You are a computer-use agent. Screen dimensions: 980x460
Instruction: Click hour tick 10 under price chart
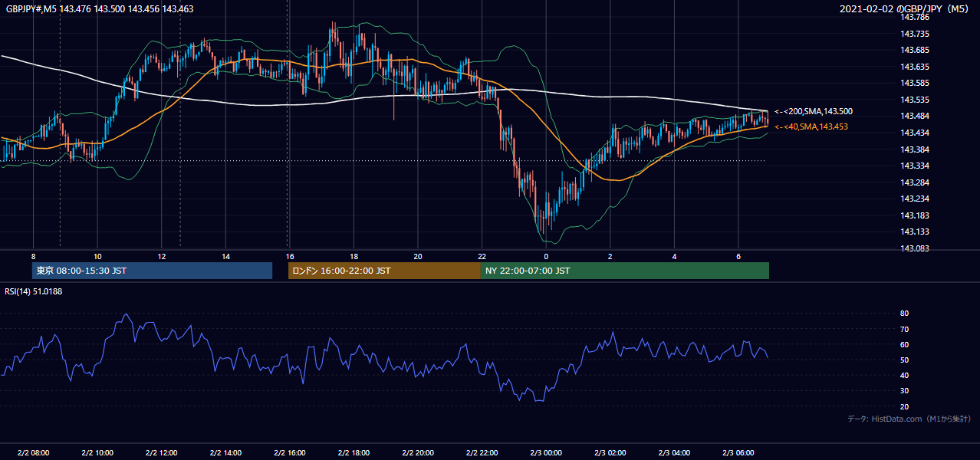click(97, 256)
